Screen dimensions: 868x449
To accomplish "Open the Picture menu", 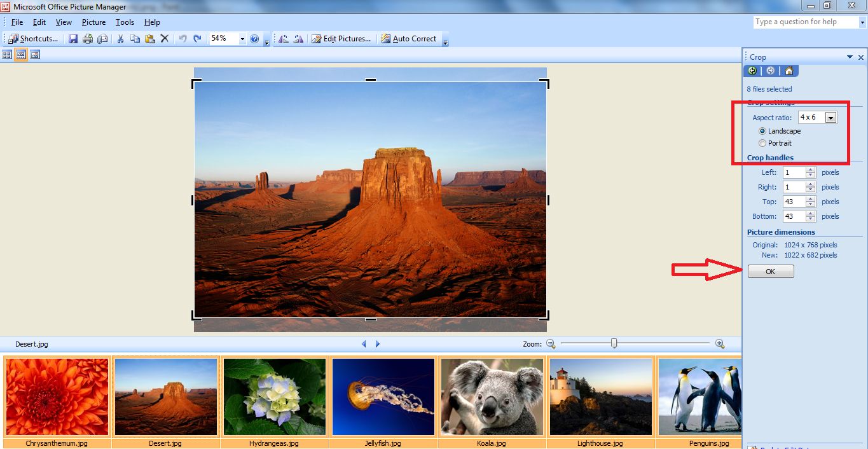I will coord(93,22).
